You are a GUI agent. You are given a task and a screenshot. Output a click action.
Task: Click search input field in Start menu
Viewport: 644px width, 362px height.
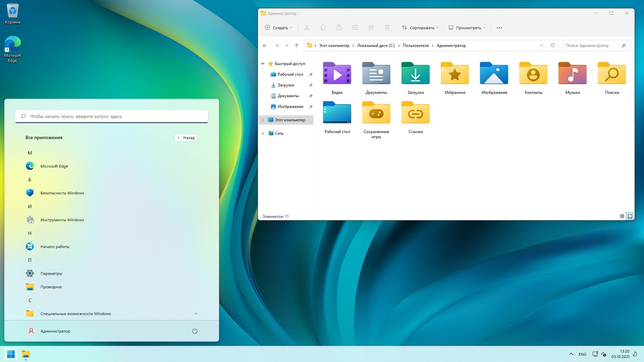pyautogui.click(x=111, y=116)
